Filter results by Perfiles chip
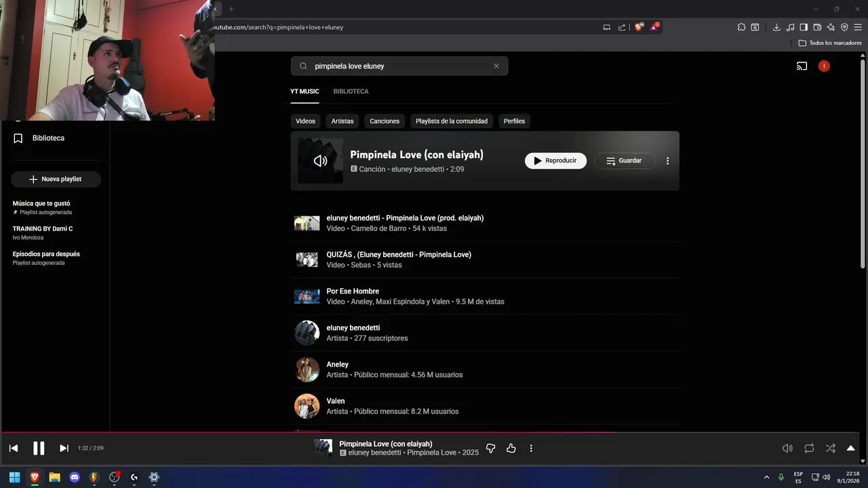 tap(514, 121)
